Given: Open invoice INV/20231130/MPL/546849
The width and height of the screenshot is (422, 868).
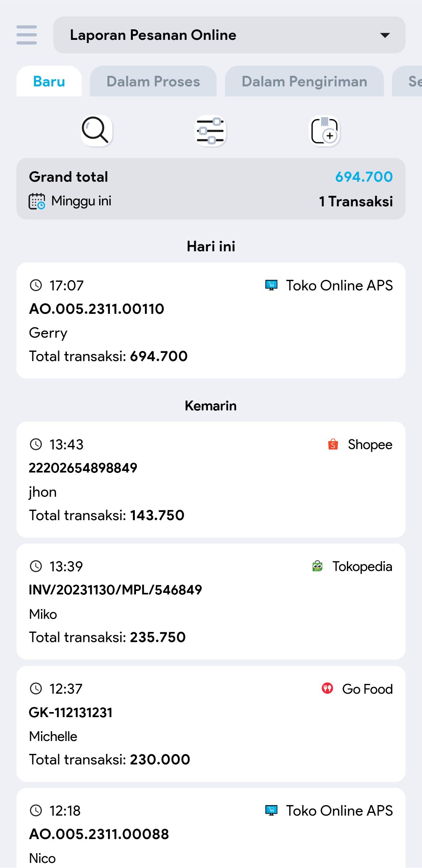Looking at the screenshot, I should pyautogui.click(x=211, y=601).
